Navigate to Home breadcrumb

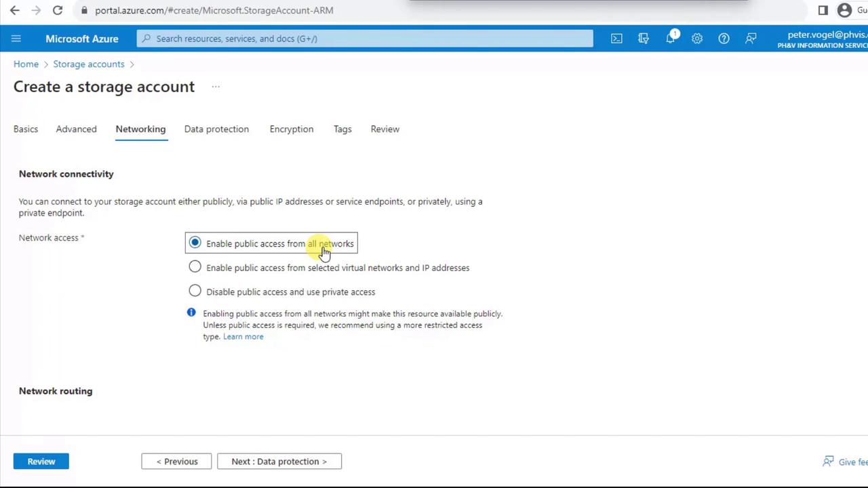pos(26,64)
